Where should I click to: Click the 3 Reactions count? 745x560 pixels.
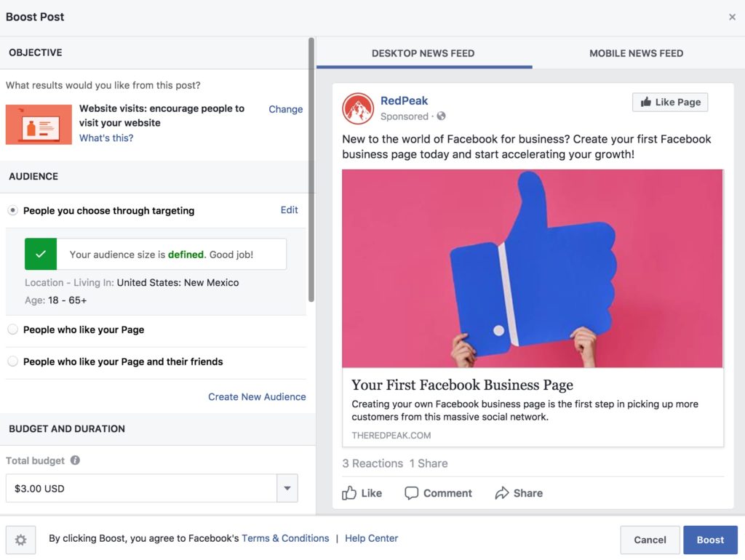coord(372,463)
